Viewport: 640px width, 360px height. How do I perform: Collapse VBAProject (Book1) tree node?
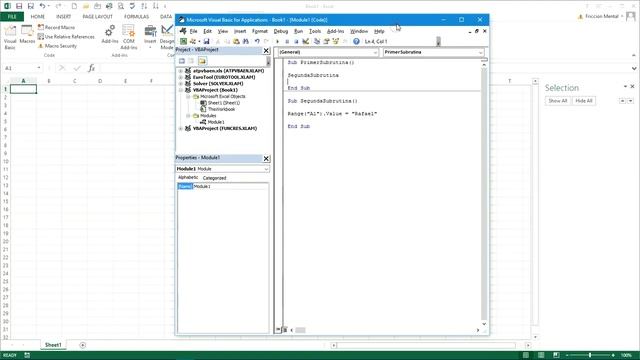(x=181, y=90)
